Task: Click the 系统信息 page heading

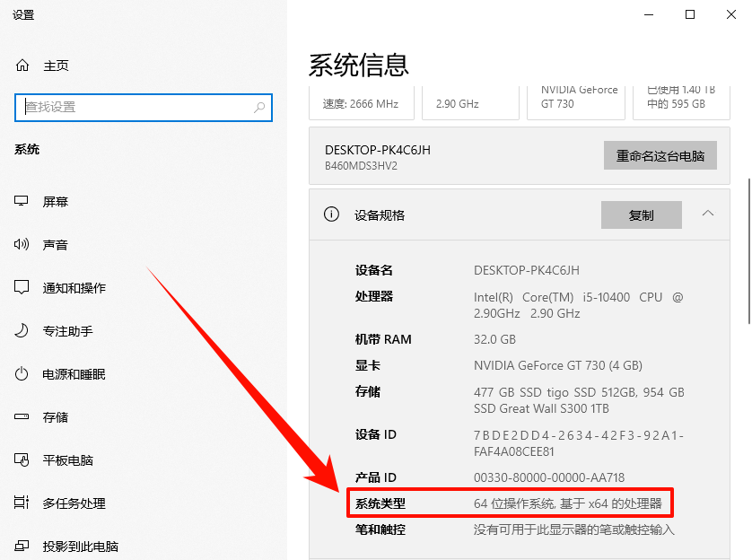Action: click(358, 65)
